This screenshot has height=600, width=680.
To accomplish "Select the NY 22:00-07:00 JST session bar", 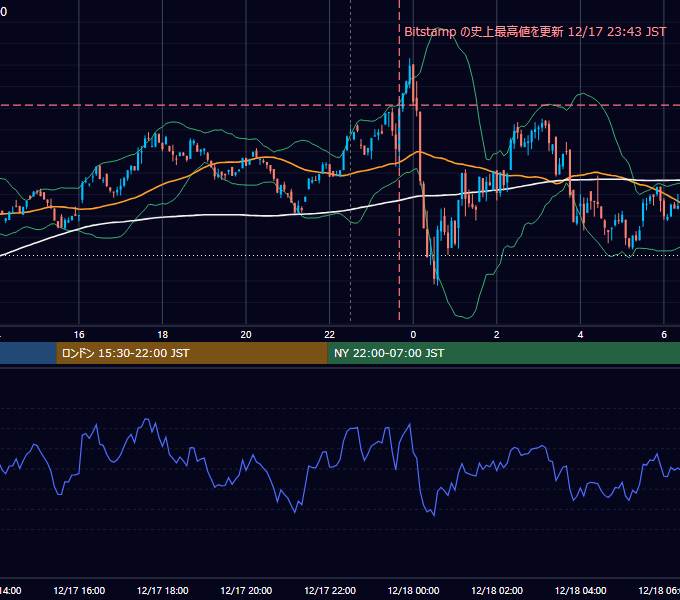I will (503, 353).
